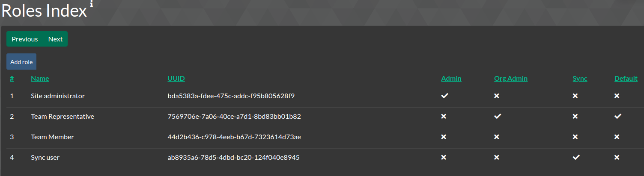Click Default cross icon for Sync user
Image resolution: width=644 pixels, height=176 pixels.
(617, 157)
